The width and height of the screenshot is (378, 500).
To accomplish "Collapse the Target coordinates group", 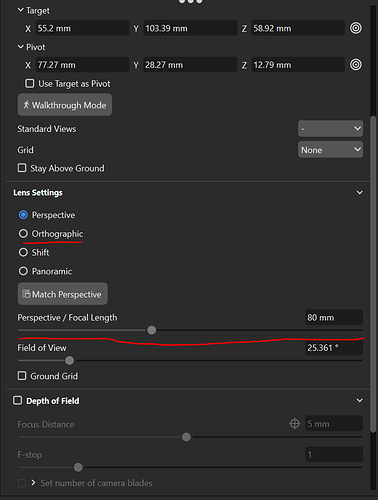I will [21, 10].
